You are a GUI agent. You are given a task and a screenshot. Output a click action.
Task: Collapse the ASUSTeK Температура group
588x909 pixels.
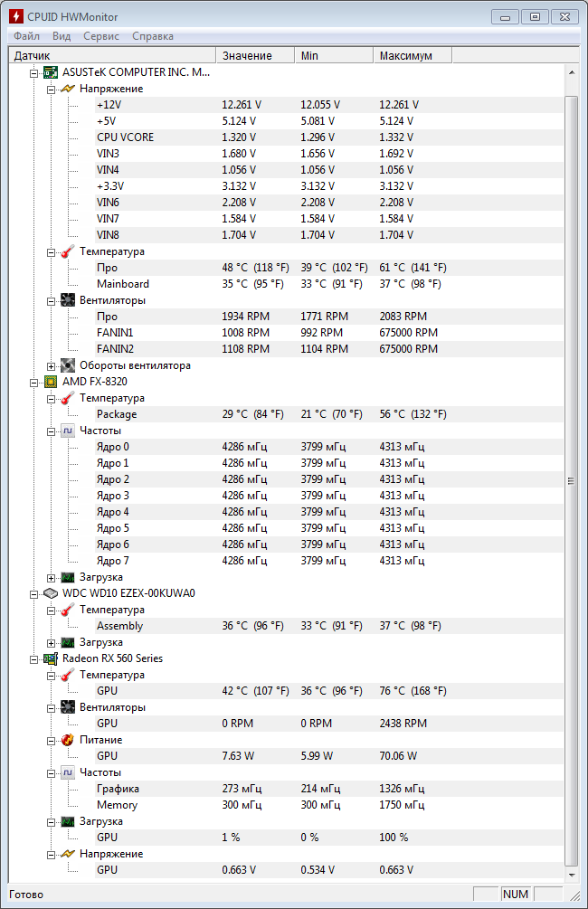[51, 252]
